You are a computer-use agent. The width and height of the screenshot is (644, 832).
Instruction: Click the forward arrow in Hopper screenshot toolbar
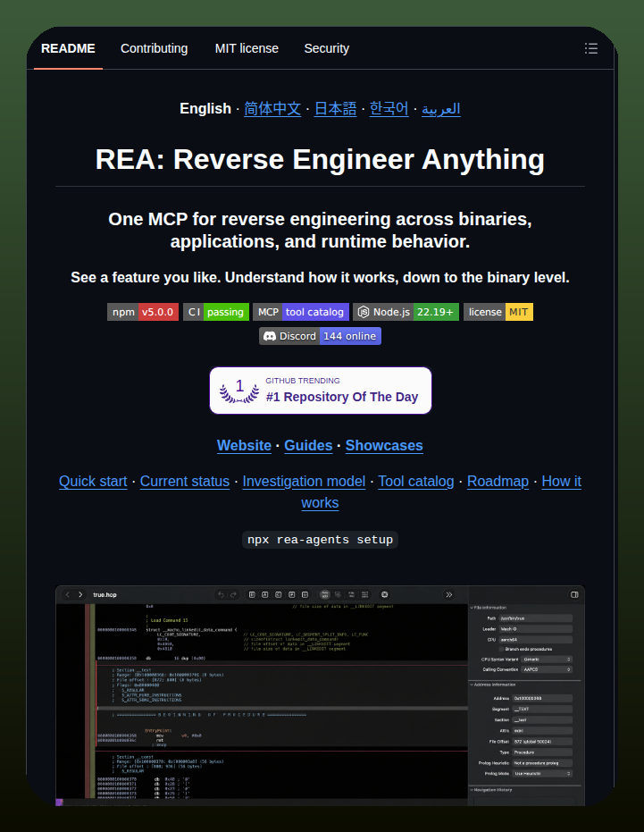pyautogui.click(x=80, y=595)
